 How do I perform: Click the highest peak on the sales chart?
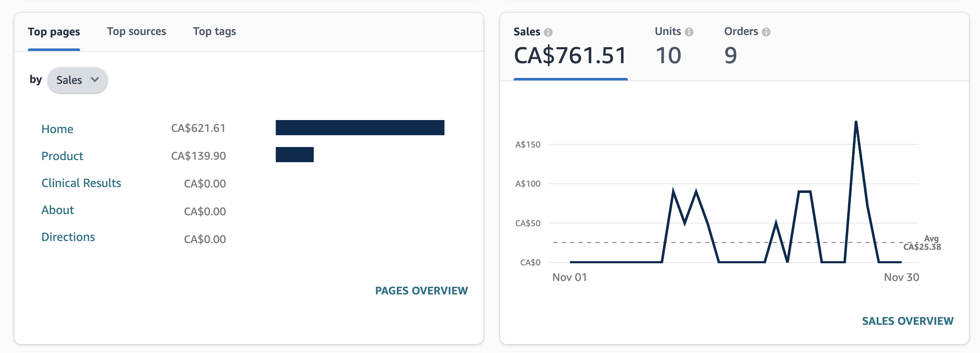click(x=856, y=122)
